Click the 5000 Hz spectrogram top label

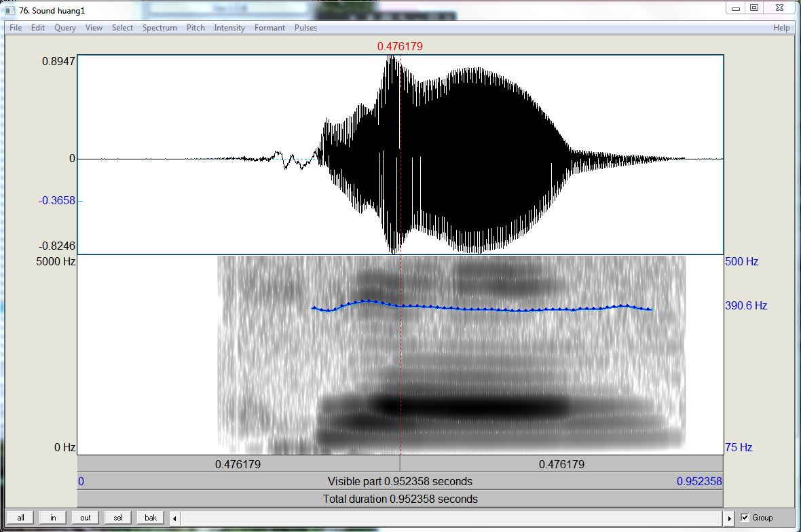click(56, 261)
